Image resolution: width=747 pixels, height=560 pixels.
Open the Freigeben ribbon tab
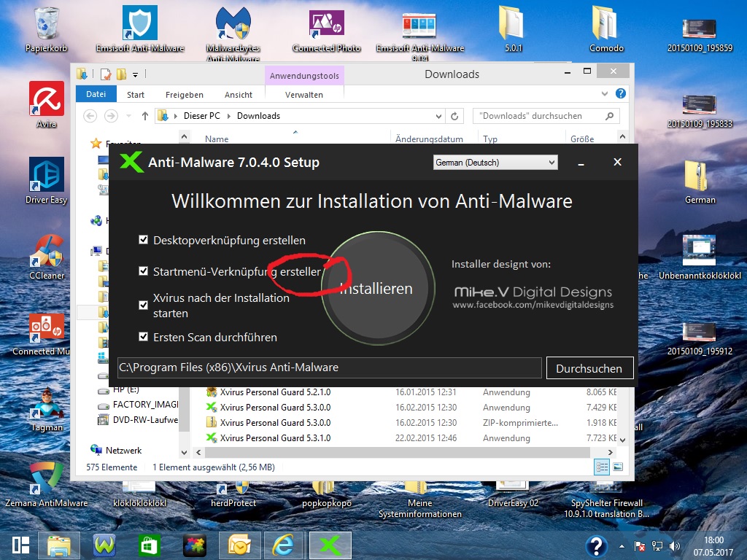[x=185, y=95]
